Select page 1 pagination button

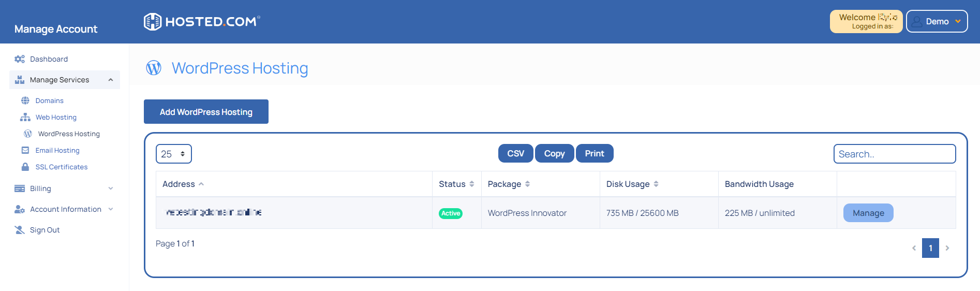tap(930, 248)
